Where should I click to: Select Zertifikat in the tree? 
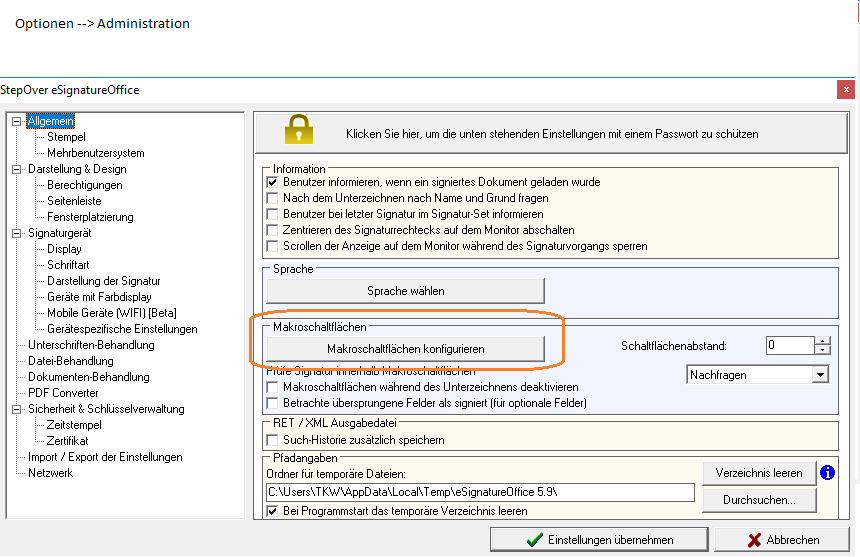click(x=67, y=441)
